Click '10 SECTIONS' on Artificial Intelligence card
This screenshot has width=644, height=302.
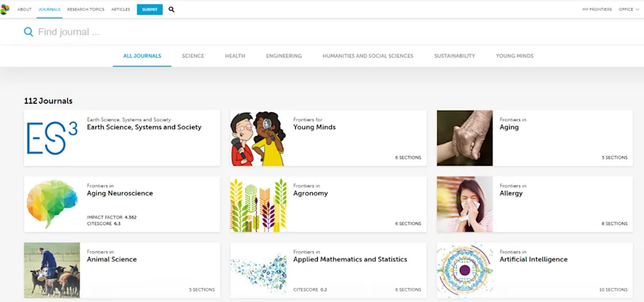point(613,290)
